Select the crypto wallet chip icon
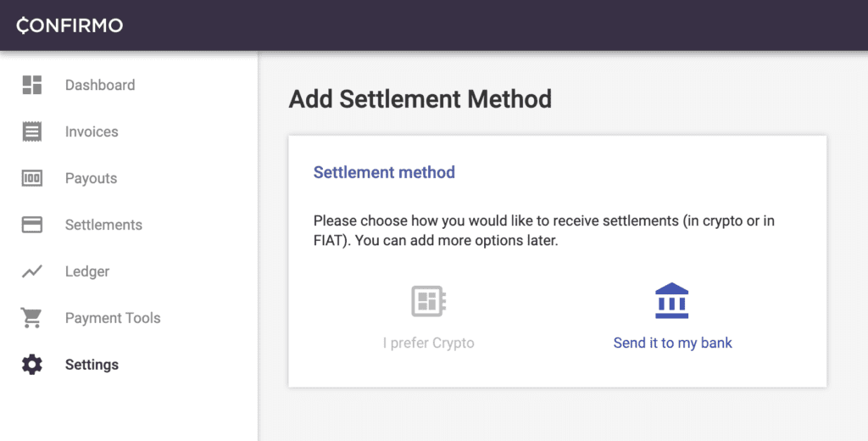Screen dimensions: 868x441 pos(429,301)
